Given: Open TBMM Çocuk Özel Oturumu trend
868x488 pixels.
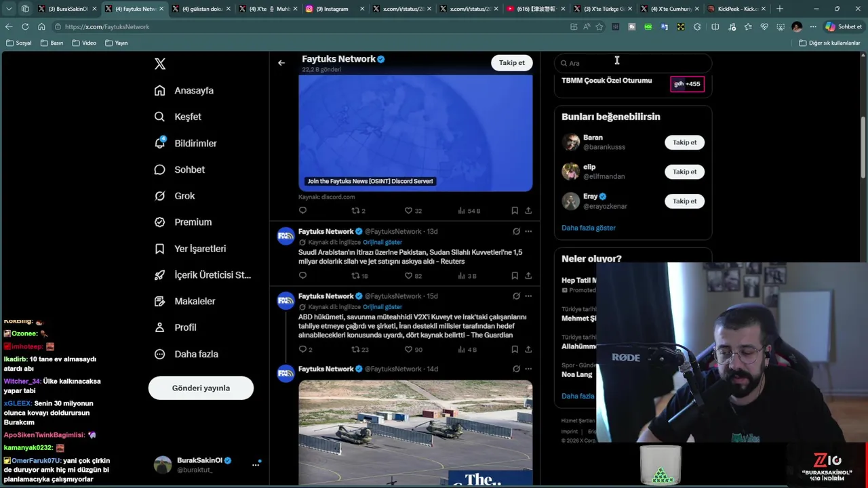Looking at the screenshot, I should point(606,81).
